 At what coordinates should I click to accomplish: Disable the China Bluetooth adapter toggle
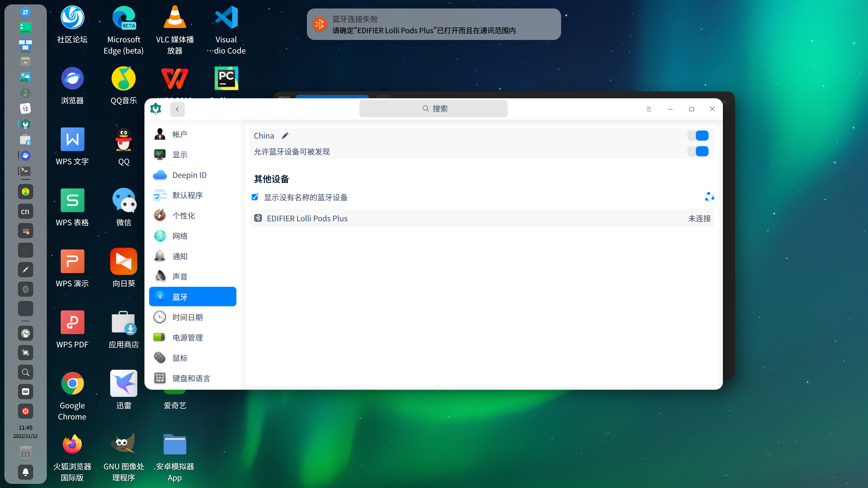[698, 135]
